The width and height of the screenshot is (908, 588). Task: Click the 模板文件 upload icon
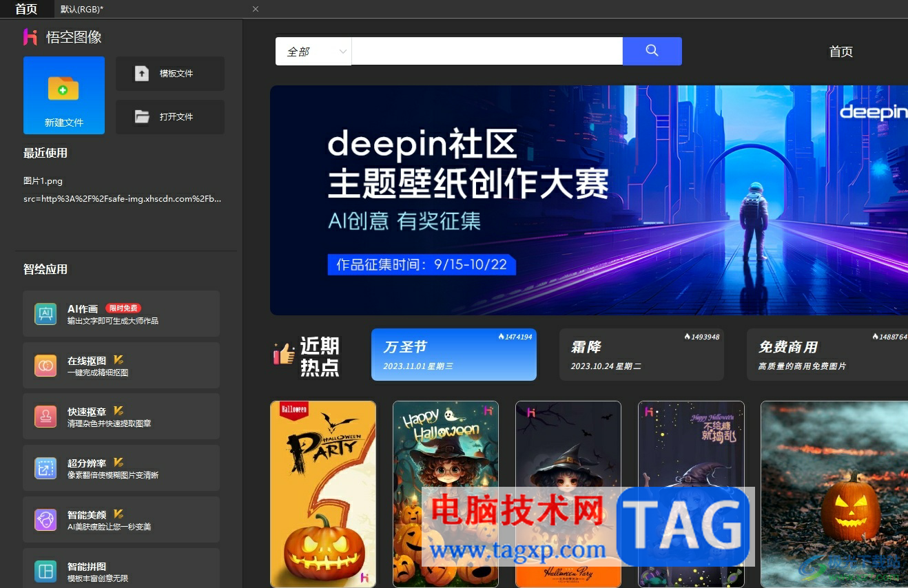point(142,74)
